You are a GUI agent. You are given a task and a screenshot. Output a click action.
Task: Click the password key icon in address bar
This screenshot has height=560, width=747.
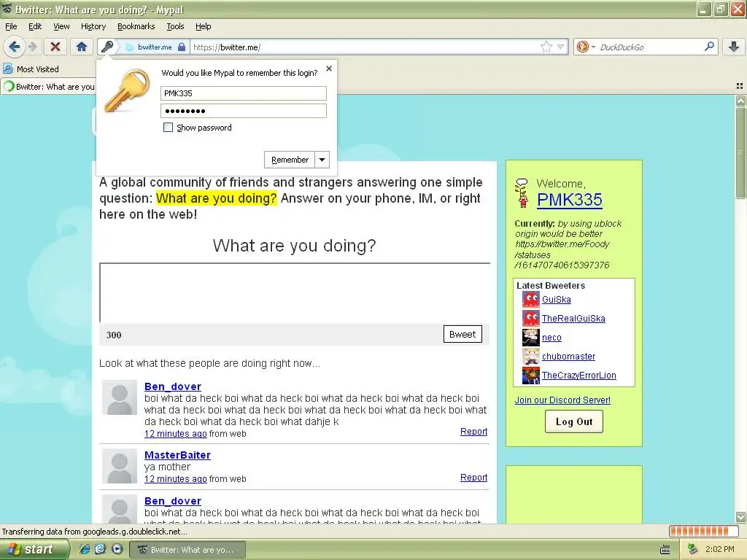point(107,47)
